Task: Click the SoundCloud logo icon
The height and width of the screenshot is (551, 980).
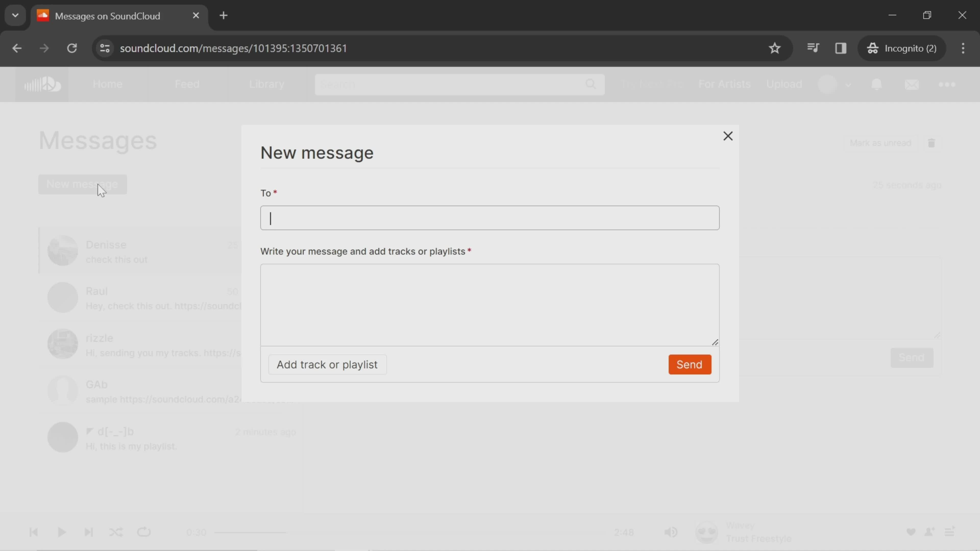Action: pyautogui.click(x=42, y=84)
